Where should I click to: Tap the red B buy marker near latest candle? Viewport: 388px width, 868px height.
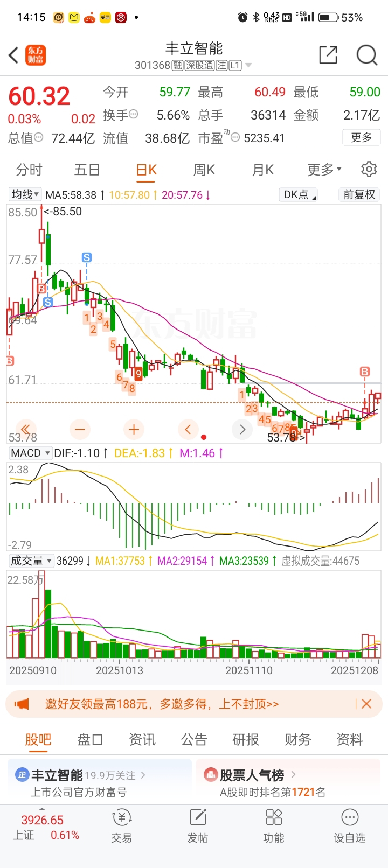tap(365, 372)
